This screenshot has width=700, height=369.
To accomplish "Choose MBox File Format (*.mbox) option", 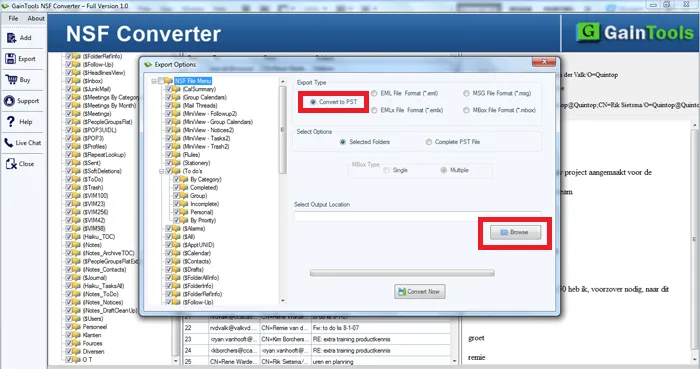I will click(x=466, y=110).
